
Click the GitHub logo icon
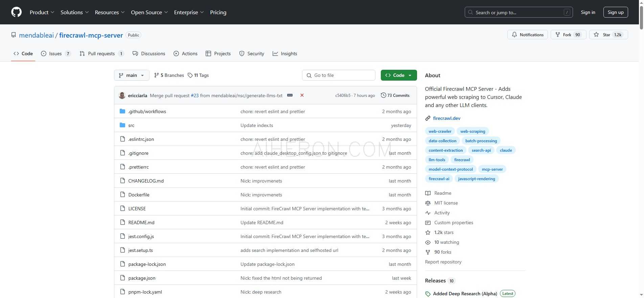click(x=16, y=12)
